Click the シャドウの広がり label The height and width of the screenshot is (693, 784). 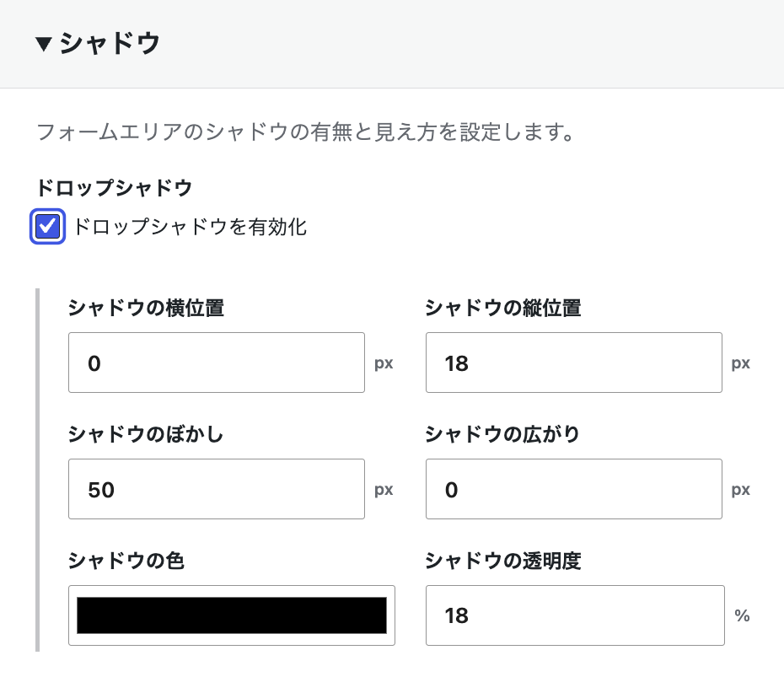click(x=502, y=434)
